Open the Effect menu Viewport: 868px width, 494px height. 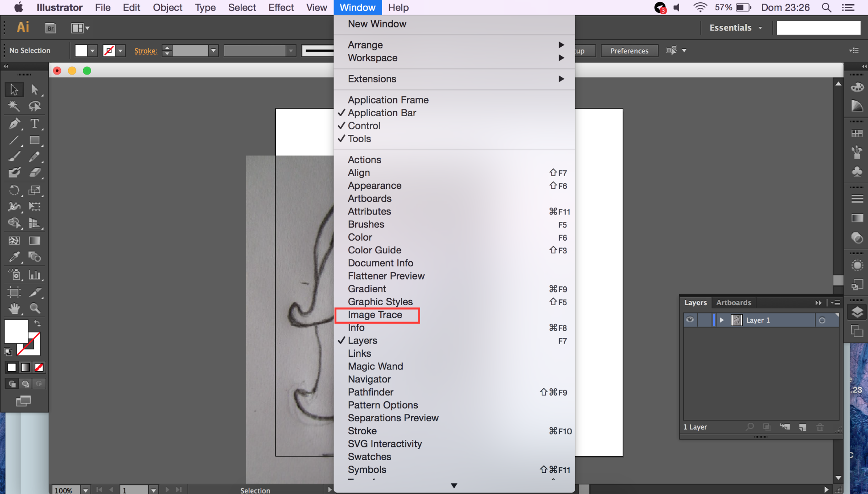click(x=281, y=7)
